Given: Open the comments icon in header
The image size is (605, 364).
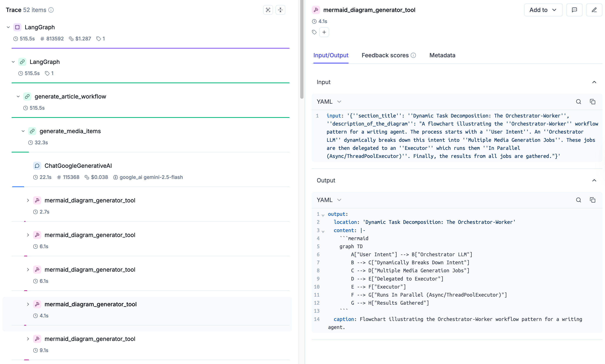Looking at the screenshot, I should tap(574, 10).
